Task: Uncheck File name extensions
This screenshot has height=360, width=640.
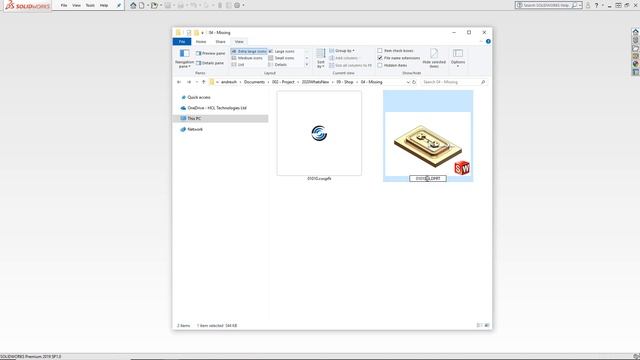Action: (x=380, y=58)
